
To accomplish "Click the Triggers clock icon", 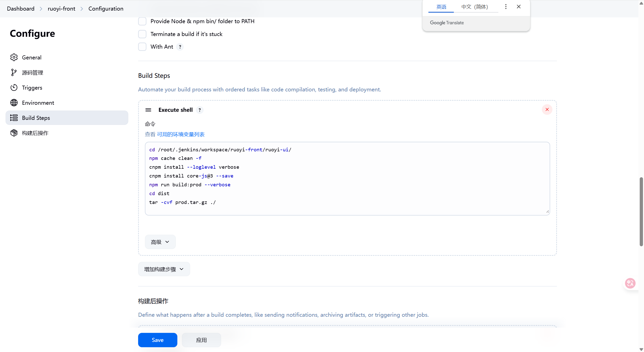I will coord(14,88).
